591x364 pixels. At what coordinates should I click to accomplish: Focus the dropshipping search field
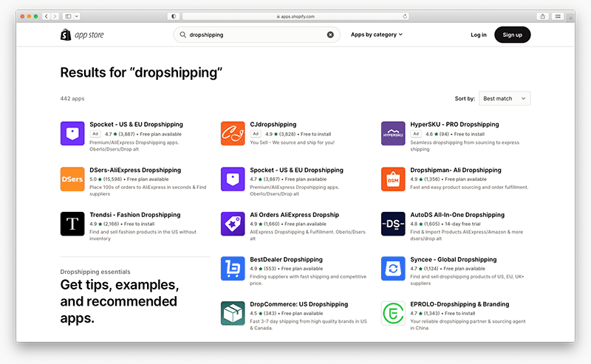click(256, 35)
